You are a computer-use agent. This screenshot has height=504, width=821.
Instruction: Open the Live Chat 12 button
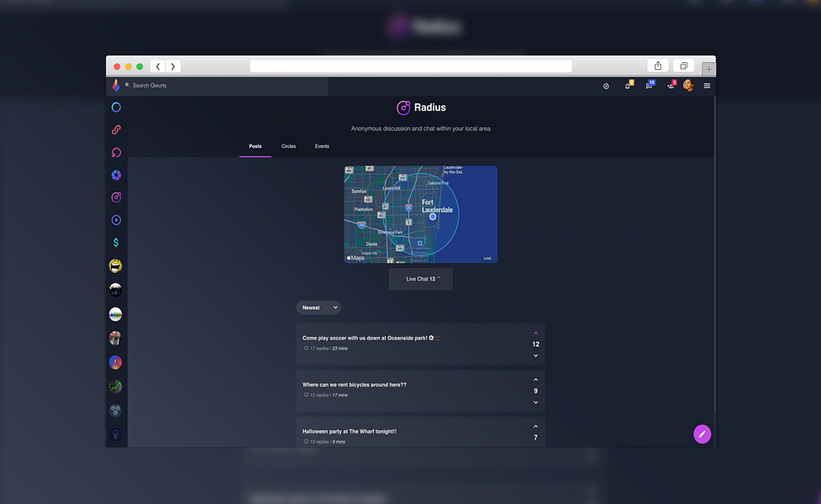tap(420, 279)
